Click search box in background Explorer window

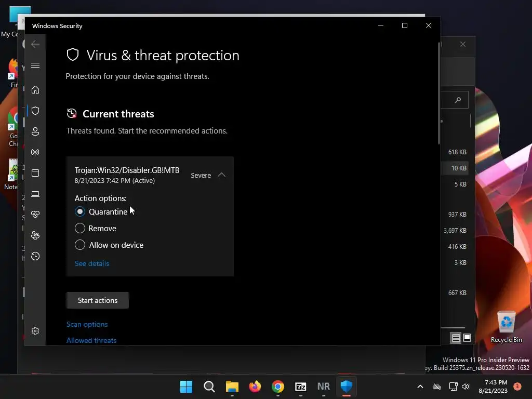(455, 100)
